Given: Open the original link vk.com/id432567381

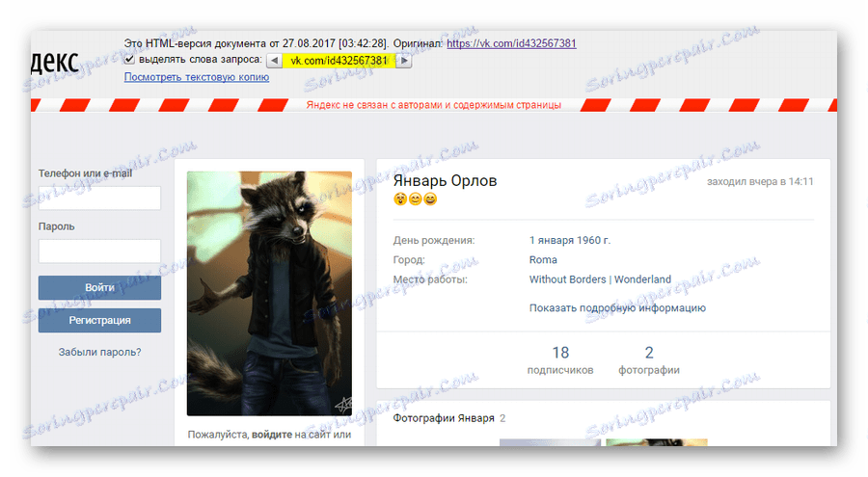Looking at the screenshot, I should point(511,43).
